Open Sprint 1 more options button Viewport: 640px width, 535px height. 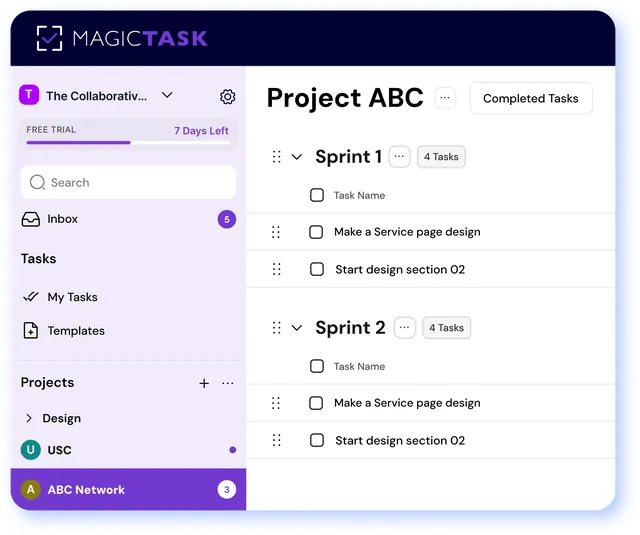point(399,157)
